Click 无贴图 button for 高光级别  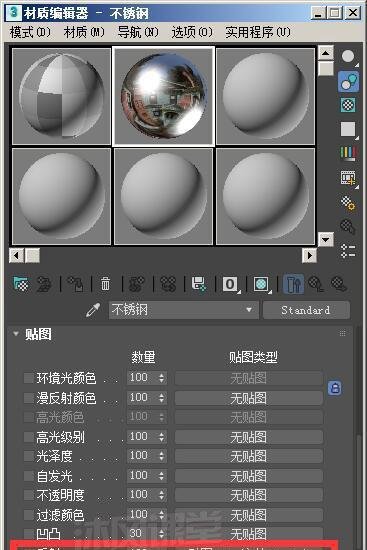(x=249, y=437)
